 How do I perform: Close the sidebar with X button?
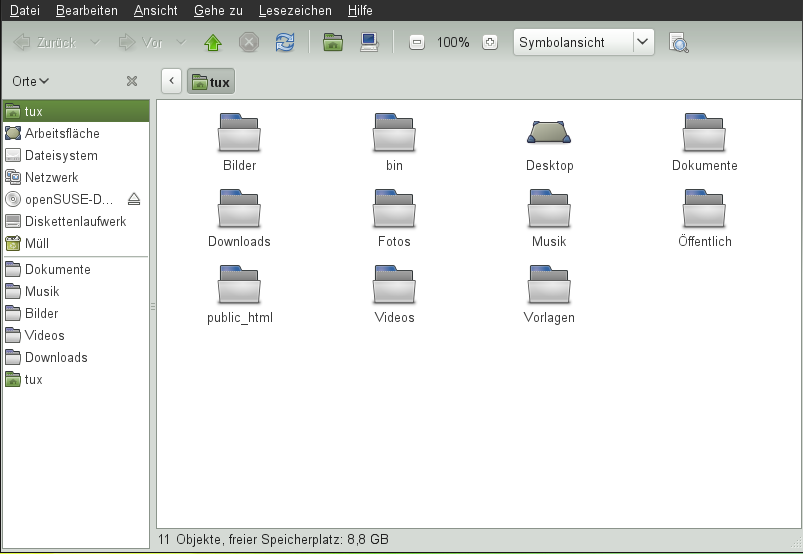tap(131, 81)
